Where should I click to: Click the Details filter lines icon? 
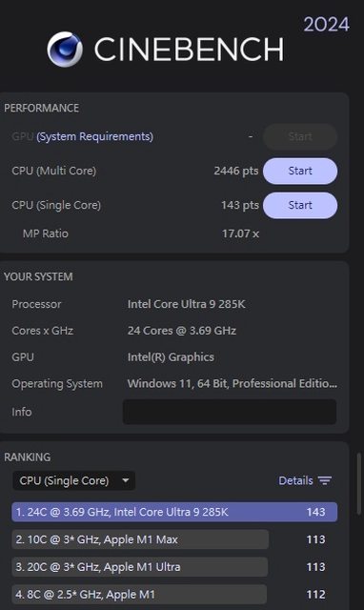pos(325,480)
